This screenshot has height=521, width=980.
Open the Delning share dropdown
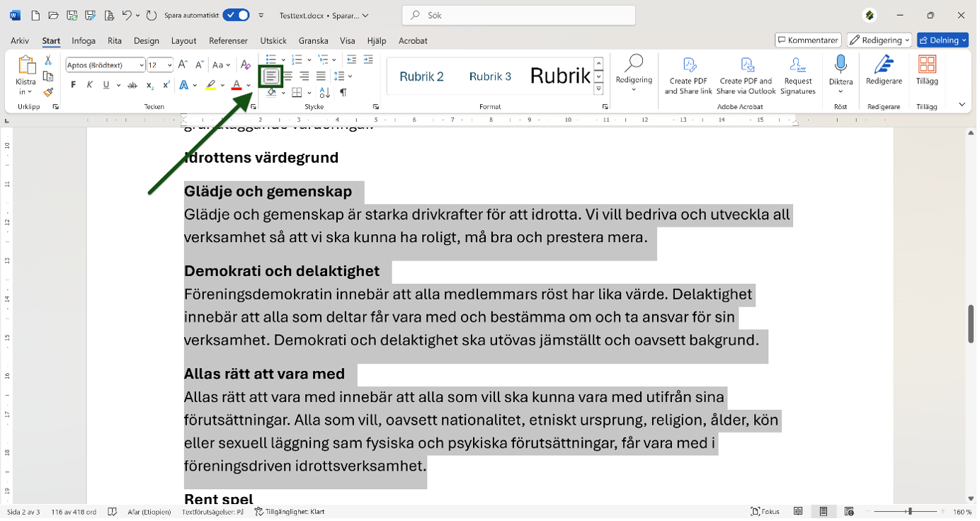[x=942, y=40]
